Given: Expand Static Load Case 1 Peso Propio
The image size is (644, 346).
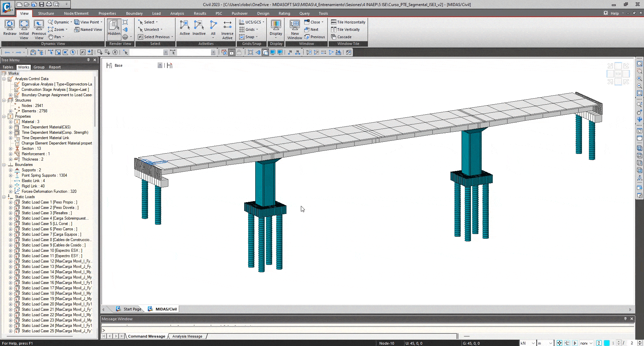Looking at the screenshot, I should point(10,202).
